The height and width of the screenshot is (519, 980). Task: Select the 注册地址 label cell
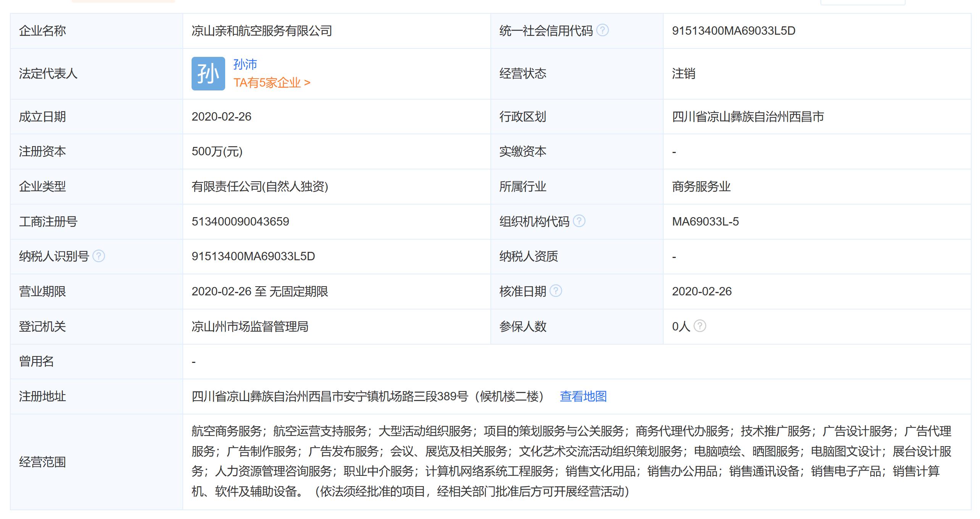tap(97, 397)
